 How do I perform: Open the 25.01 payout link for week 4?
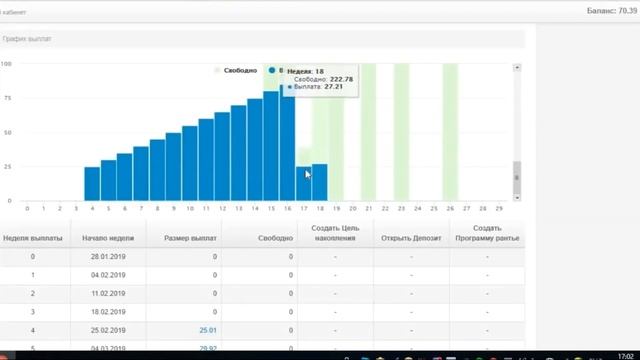(208, 330)
